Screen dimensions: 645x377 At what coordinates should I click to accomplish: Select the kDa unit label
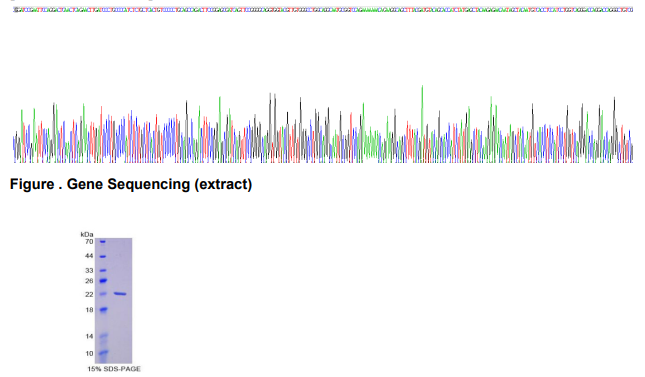pos(87,234)
